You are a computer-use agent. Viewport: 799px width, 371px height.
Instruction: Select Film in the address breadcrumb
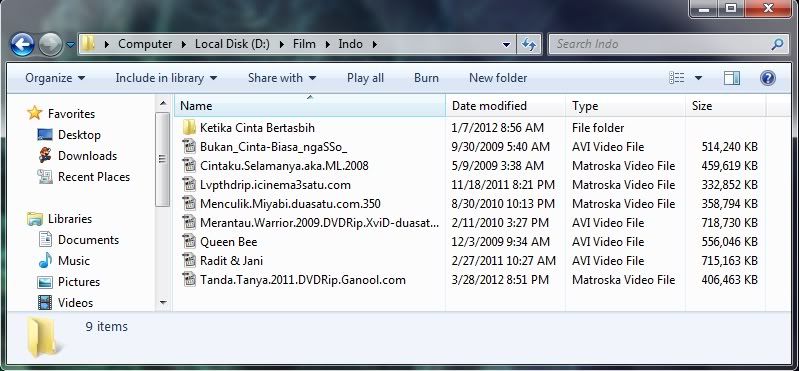[x=304, y=44]
